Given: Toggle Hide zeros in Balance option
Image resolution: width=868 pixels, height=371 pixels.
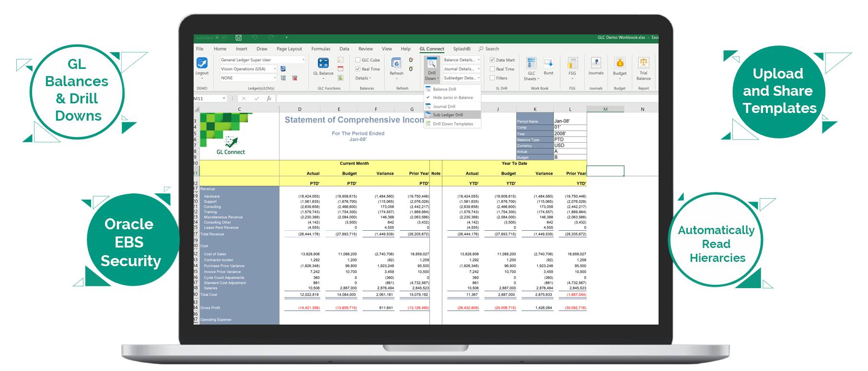Looking at the screenshot, I should 452,98.
